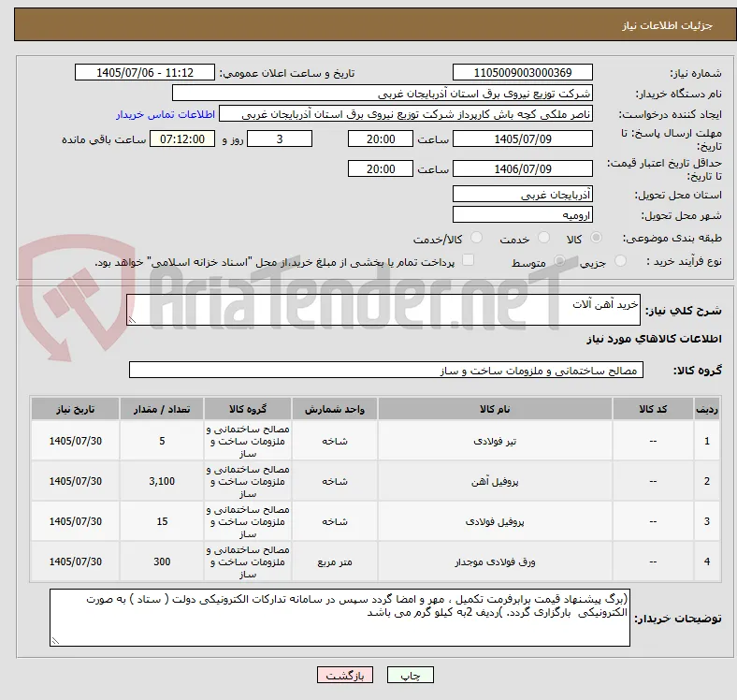This screenshot has height=700, width=737.
Task: Click the ردیف column header
Action: 706,409
